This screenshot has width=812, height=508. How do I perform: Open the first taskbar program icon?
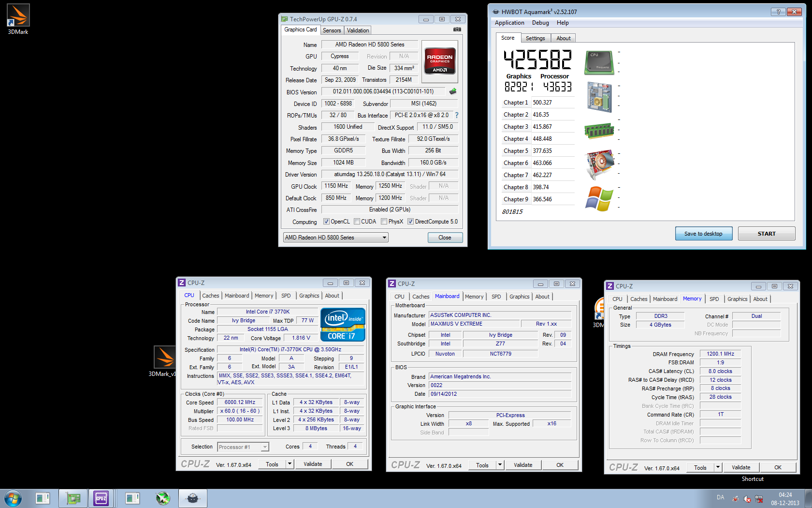43,498
